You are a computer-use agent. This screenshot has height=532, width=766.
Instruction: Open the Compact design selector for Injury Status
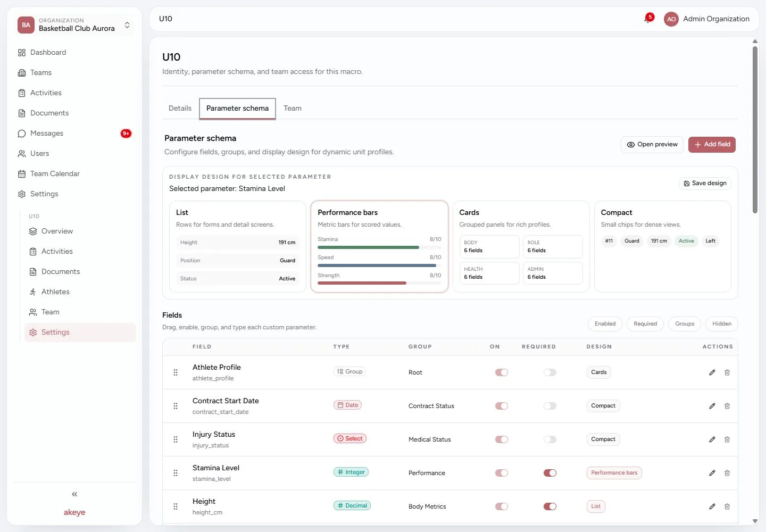point(603,439)
